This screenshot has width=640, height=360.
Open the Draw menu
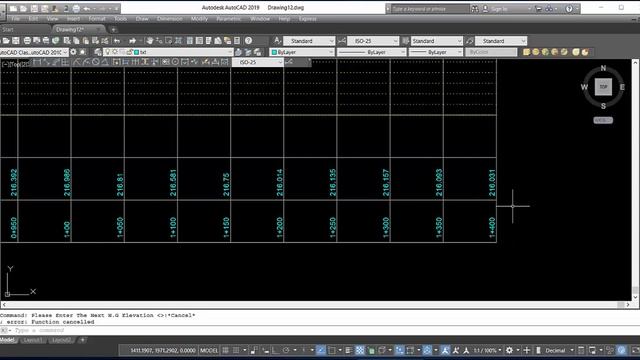coord(142,19)
